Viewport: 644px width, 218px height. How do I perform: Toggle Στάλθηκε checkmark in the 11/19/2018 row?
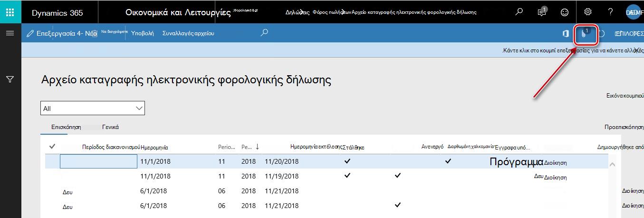347,176
